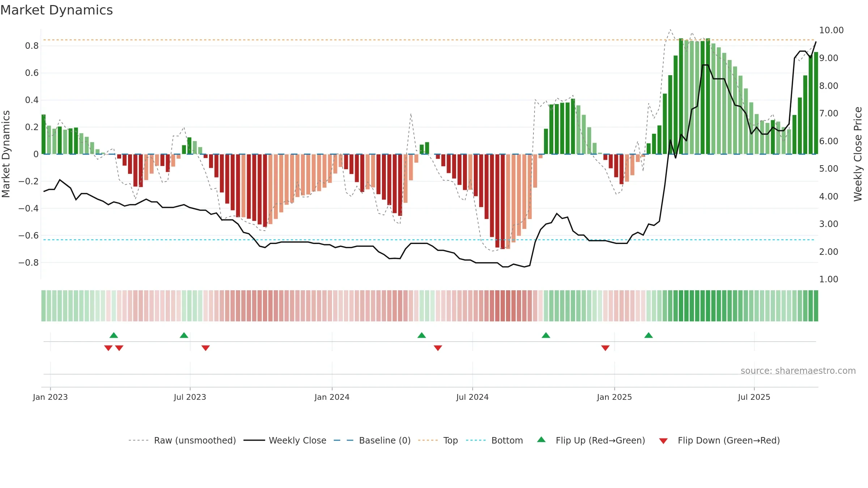Click the 1.00 price tick on right axis

point(829,279)
